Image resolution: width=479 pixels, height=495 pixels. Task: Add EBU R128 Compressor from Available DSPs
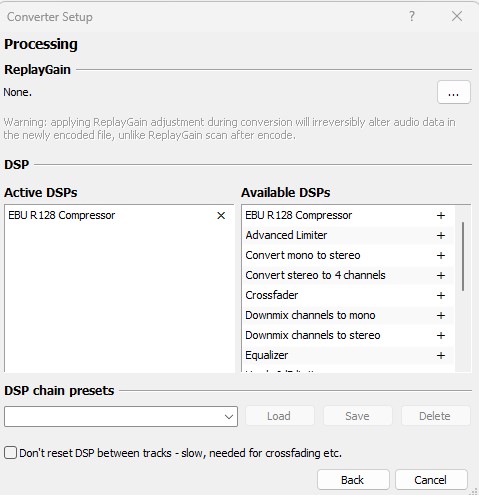[441, 216]
